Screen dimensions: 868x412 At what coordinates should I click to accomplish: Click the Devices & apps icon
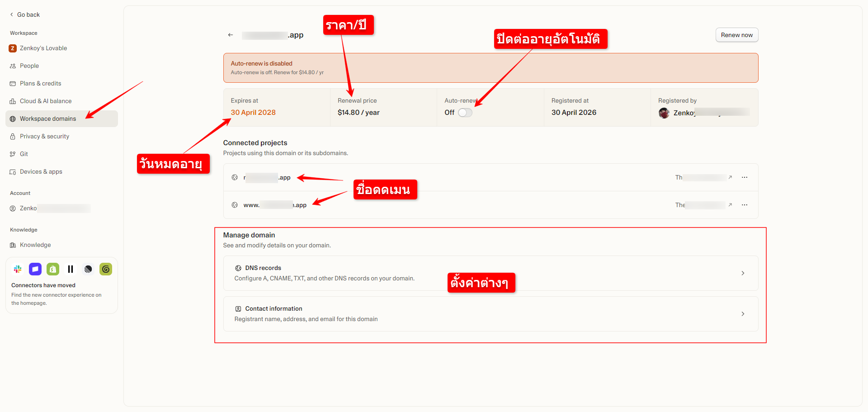click(13, 172)
